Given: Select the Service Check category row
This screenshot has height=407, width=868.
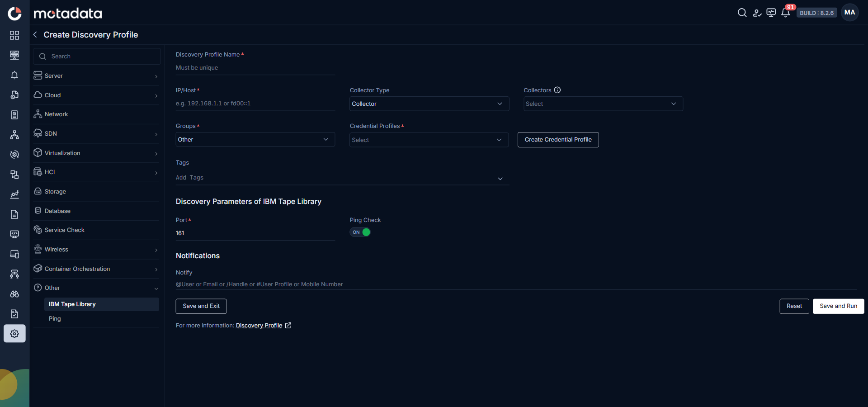Looking at the screenshot, I should [96, 230].
